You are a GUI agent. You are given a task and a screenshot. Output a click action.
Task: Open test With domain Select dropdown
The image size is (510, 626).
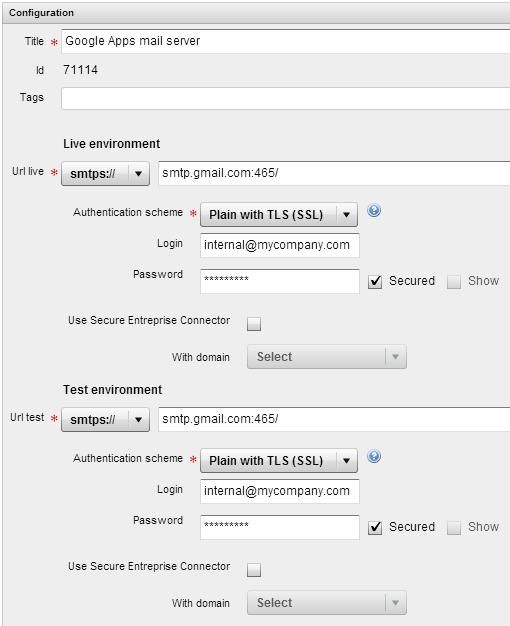327,602
